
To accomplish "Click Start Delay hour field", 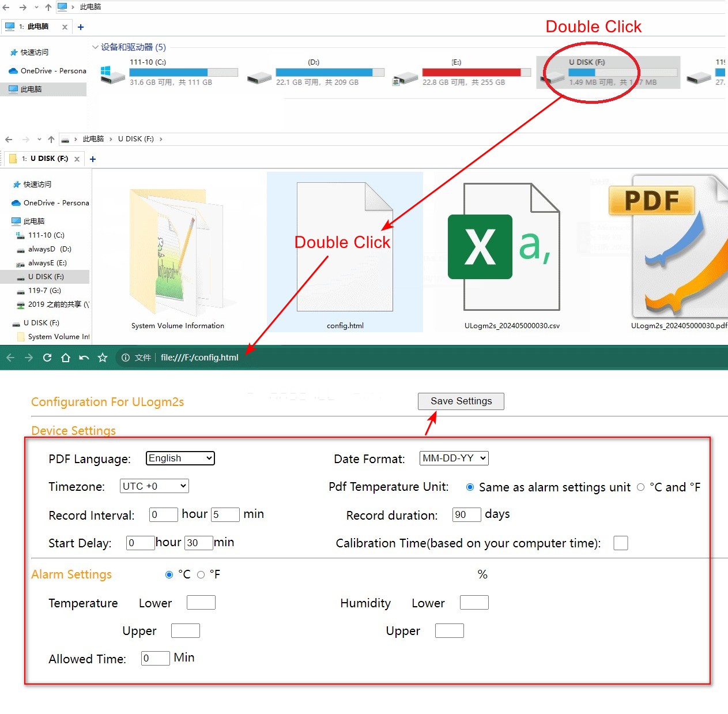I will pos(141,543).
